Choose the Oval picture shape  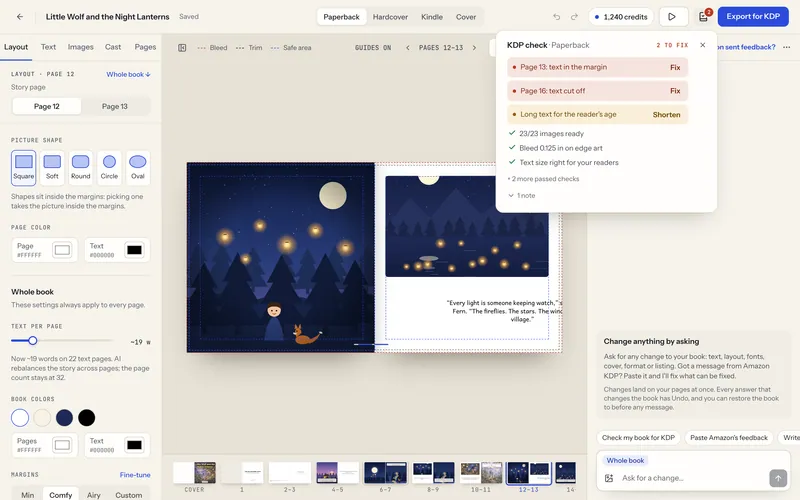(138, 167)
